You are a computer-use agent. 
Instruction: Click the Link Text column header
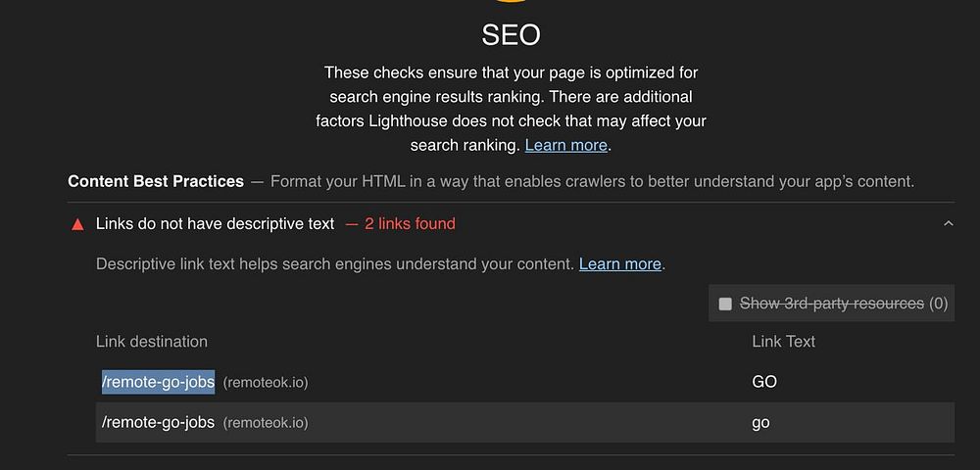783,342
